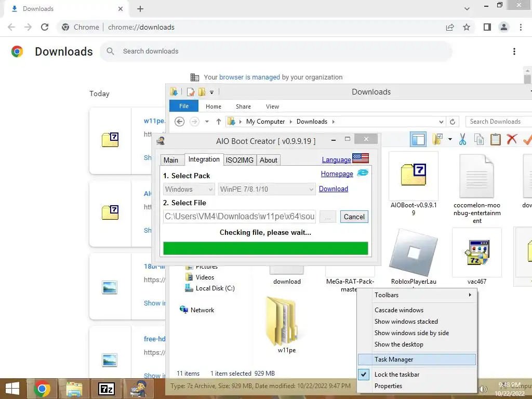Open the Share ribbon tab
Viewport: 532px width, 399px height.
tap(243, 107)
